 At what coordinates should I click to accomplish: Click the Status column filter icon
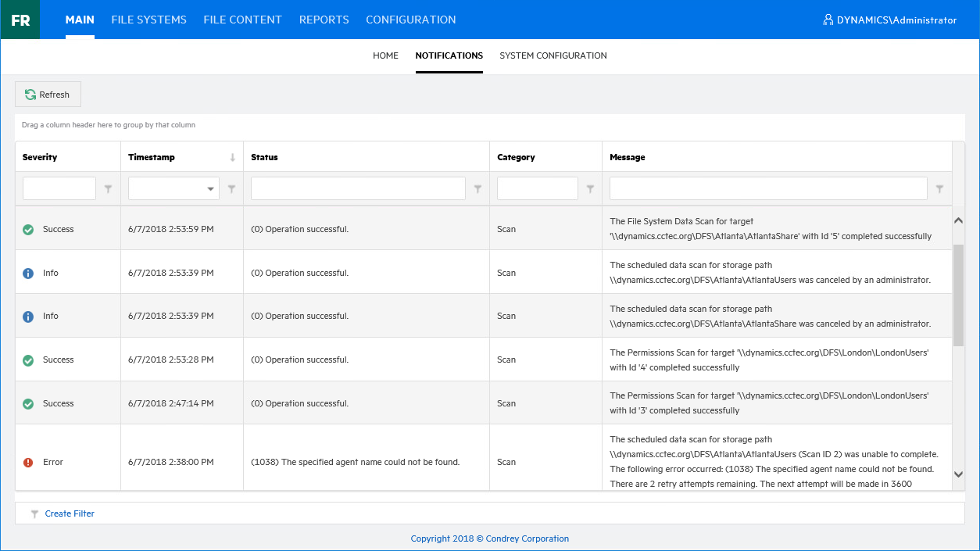tap(477, 188)
